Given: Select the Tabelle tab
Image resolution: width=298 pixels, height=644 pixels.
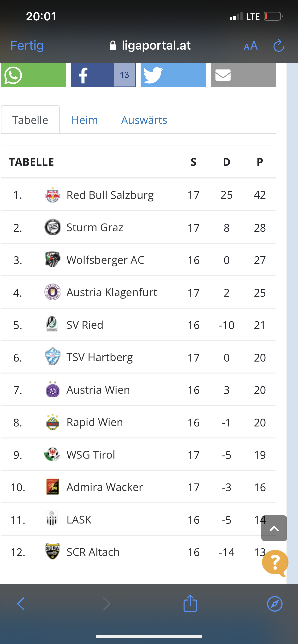Looking at the screenshot, I should tap(30, 120).
